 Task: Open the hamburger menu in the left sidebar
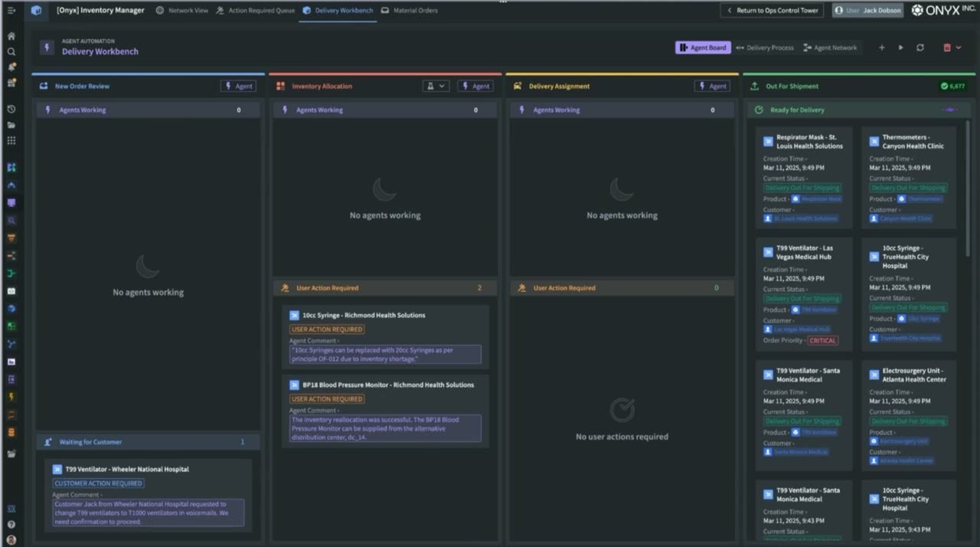11,11
